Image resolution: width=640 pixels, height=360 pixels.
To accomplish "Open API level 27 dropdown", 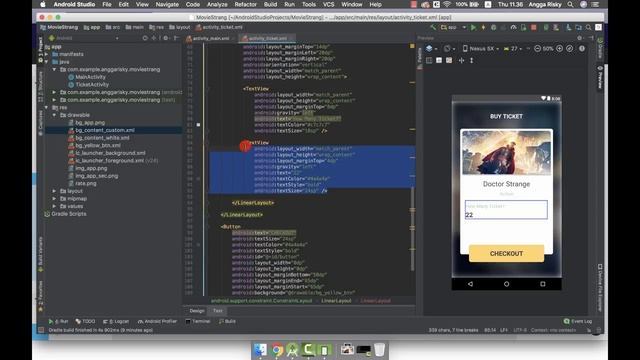I will pos(513,49).
